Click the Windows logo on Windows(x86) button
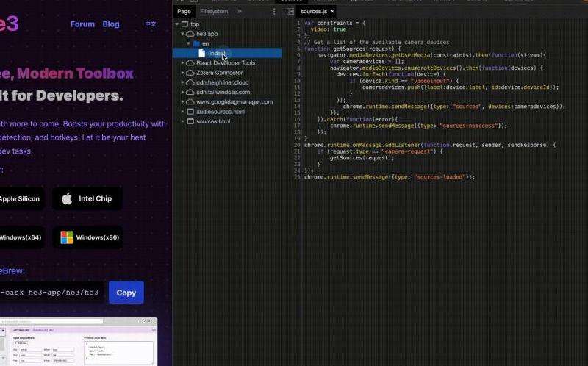This screenshot has width=588, height=366. pyautogui.click(x=67, y=237)
